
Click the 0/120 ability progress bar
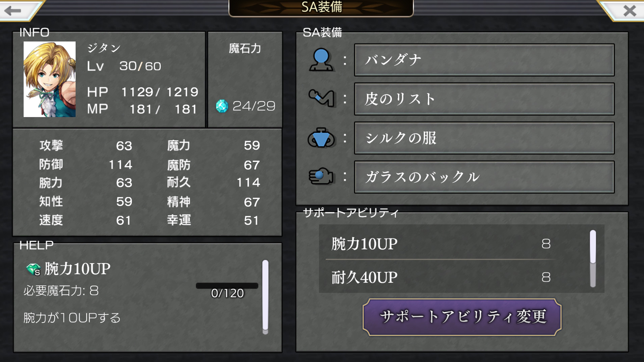[x=227, y=286]
